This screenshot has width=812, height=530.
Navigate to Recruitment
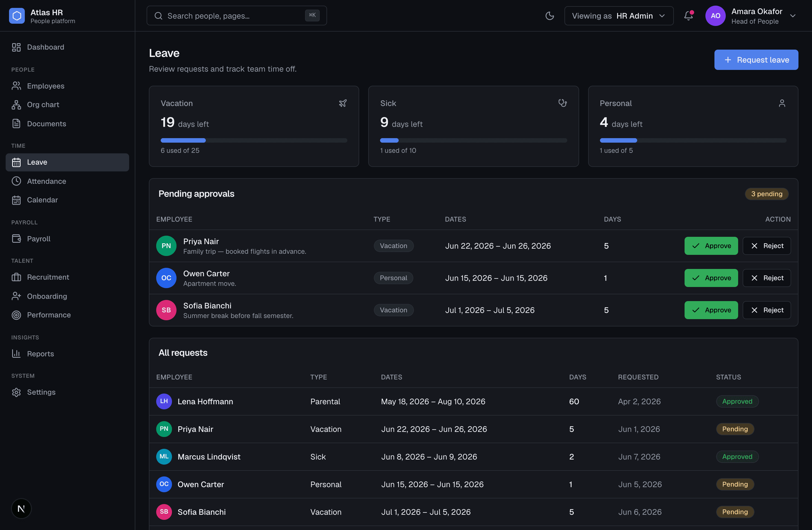pos(67,277)
